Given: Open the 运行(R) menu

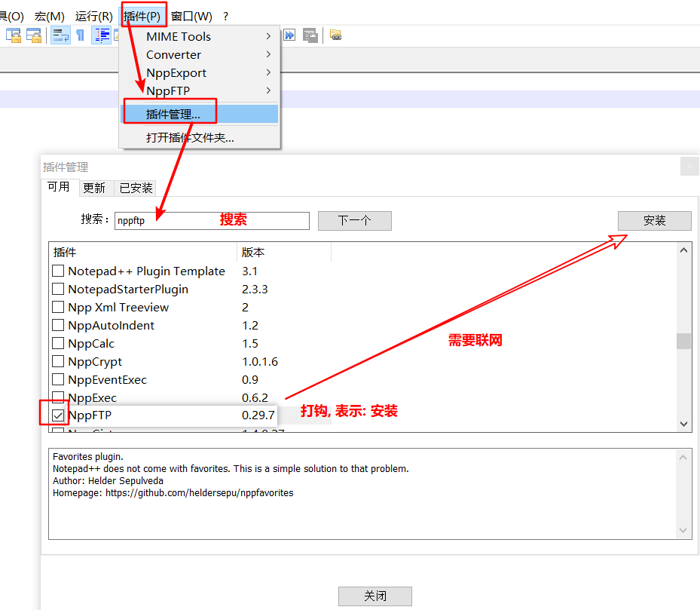Looking at the screenshot, I should pyautogui.click(x=93, y=16).
